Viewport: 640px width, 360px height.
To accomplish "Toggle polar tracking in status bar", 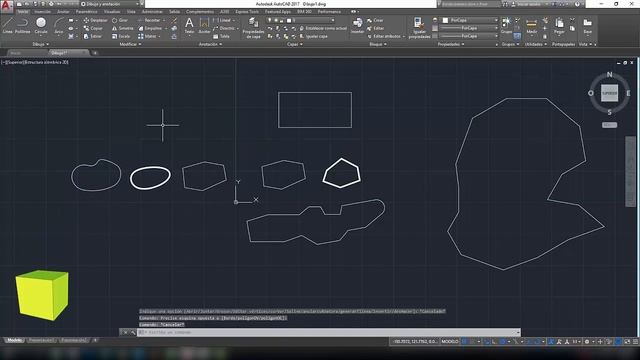I will tap(503, 341).
